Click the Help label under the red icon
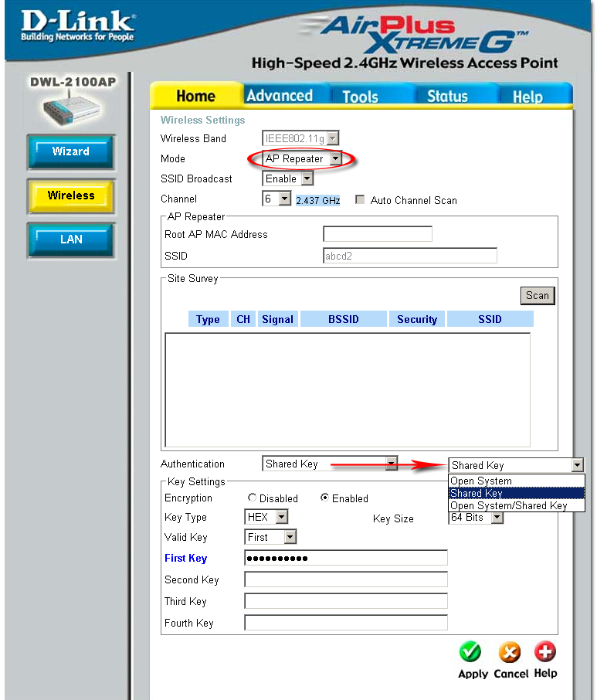Image resolution: width=597 pixels, height=700 pixels. [x=545, y=673]
